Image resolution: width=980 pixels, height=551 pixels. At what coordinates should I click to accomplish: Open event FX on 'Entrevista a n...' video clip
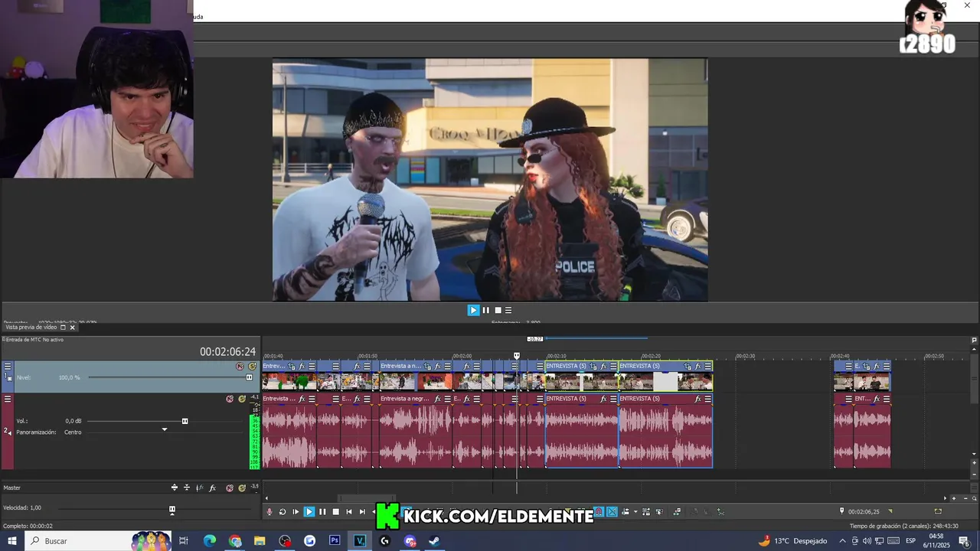[438, 366]
